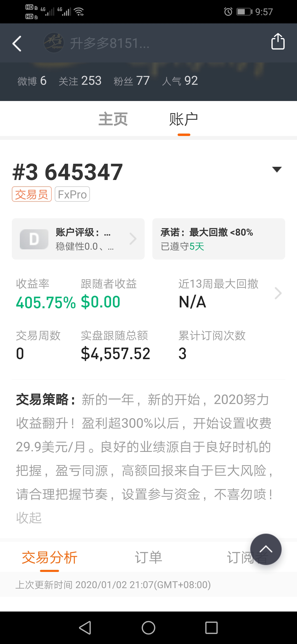Tap Android back navigation triangle
Screen dimensions: 297x644
(85, 628)
